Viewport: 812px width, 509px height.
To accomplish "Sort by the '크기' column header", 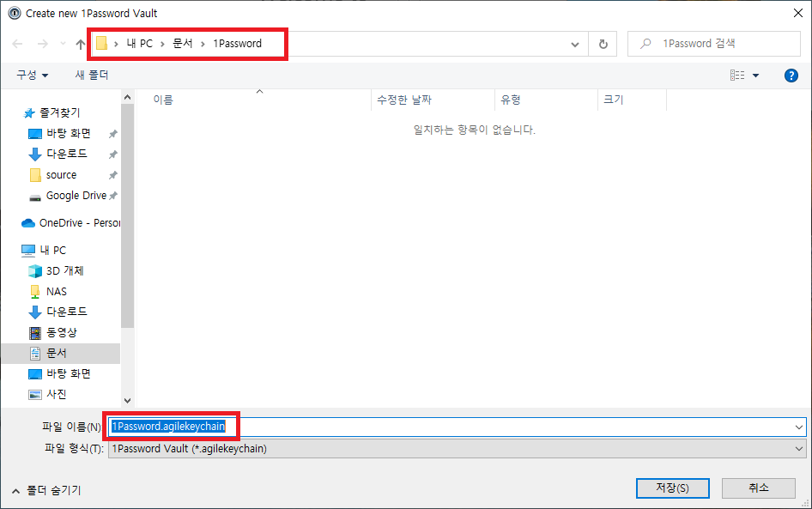I will pyautogui.click(x=632, y=100).
